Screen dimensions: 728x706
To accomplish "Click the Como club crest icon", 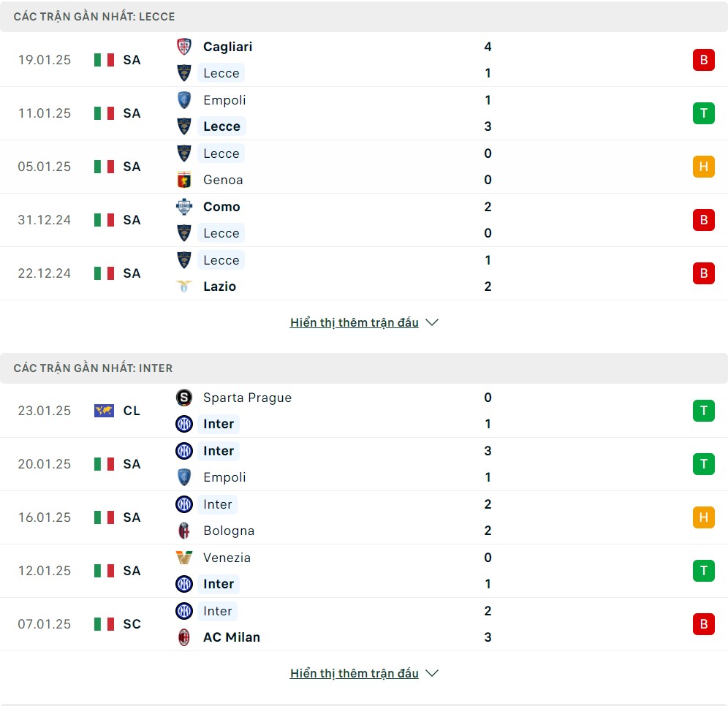I will coord(184,207).
